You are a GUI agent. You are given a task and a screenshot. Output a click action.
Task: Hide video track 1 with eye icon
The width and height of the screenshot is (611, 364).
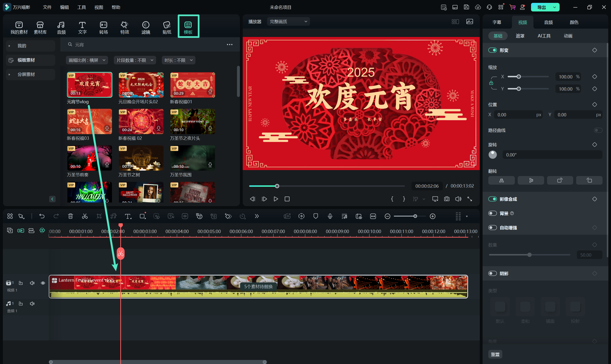pyautogui.click(x=43, y=283)
